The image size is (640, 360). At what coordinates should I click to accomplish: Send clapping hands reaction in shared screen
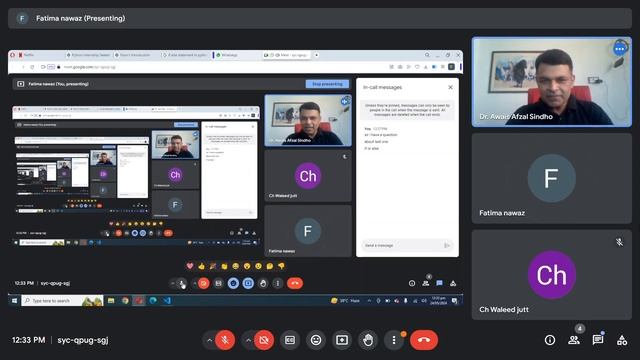pyautogui.click(x=224, y=266)
